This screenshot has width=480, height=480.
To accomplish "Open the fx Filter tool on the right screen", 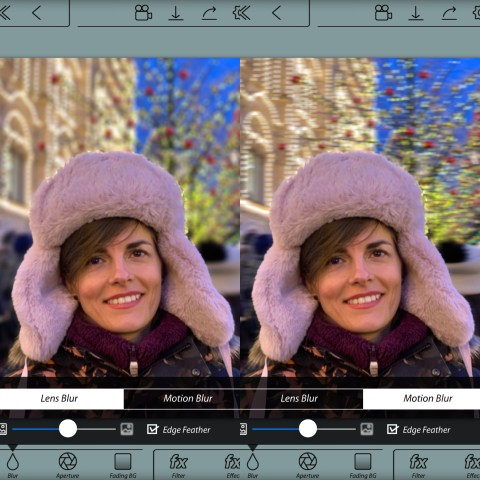I will click(418, 465).
